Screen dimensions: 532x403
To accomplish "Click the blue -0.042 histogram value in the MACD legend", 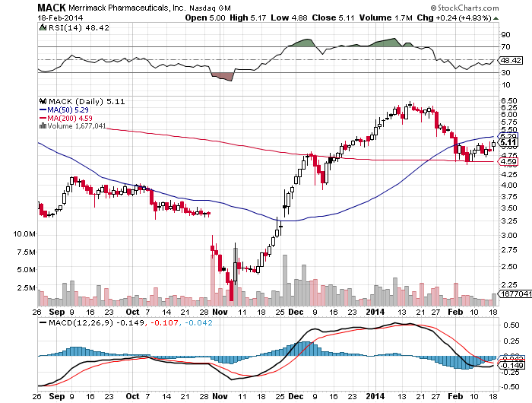I will [x=198, y=322].
